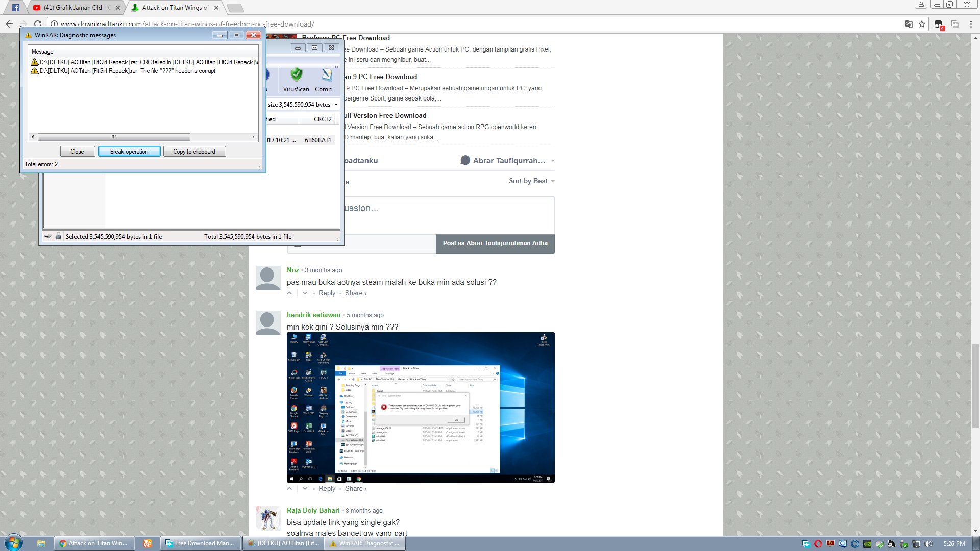Click the Comment icon in WinRAR toolbar
Screen dimensions: 980x551
coord(324,80)
